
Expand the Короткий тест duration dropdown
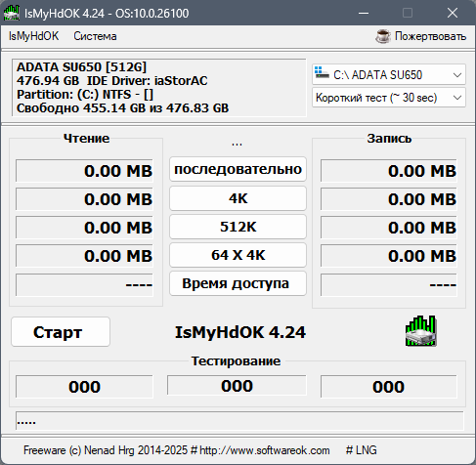(x=389, y=98)
